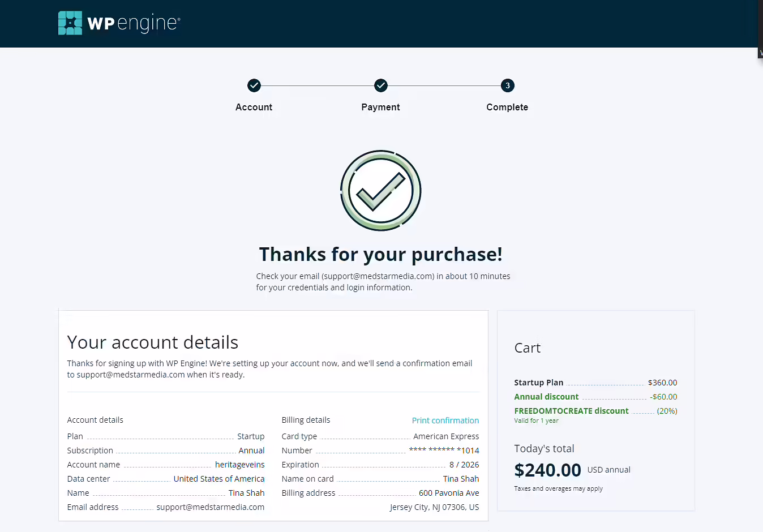
Task: Click the Complete step number 3 icon
Action: tap(508, 85)
